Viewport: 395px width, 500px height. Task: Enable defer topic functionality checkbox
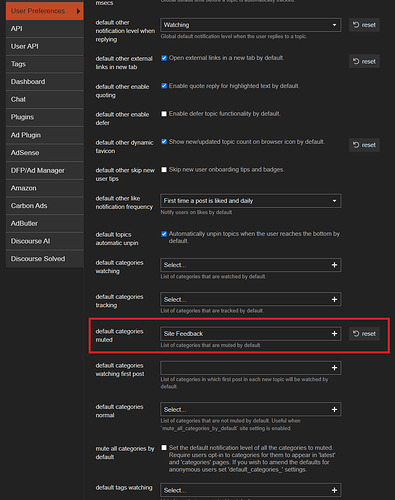click(164, 114)
